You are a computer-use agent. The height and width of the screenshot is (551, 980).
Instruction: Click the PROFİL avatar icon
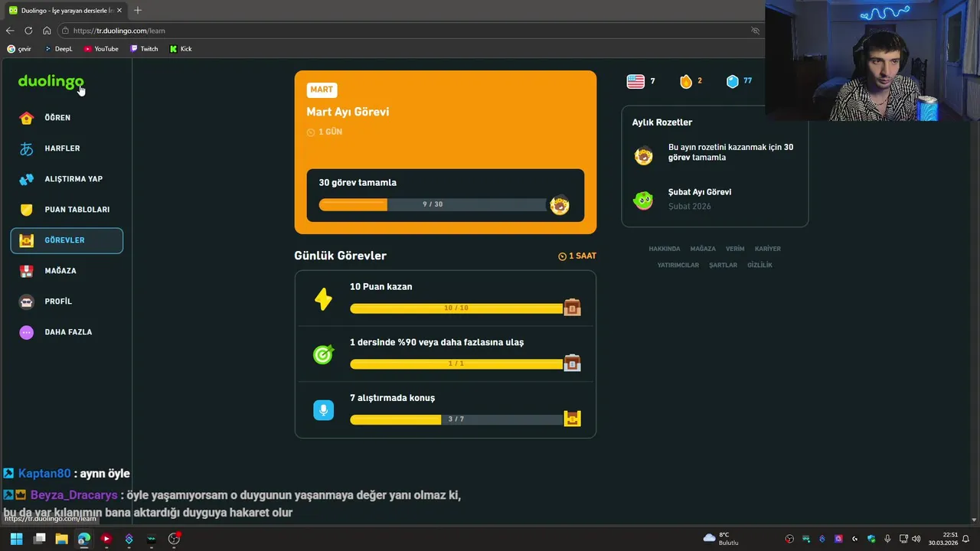(27, 302)
